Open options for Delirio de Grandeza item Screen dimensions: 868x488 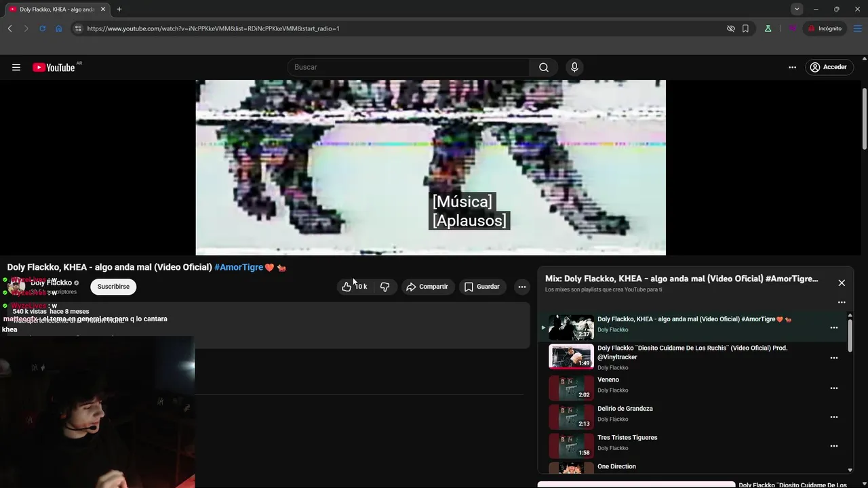(834, 417)
